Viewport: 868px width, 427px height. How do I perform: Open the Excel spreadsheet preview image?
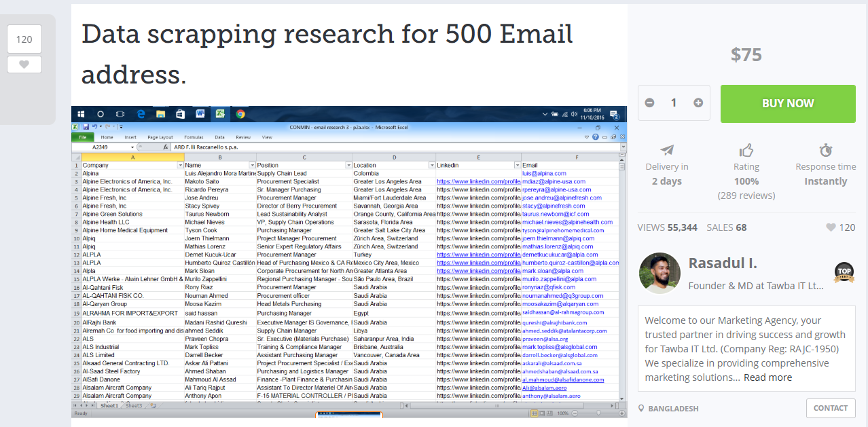[x=349, y=261]
